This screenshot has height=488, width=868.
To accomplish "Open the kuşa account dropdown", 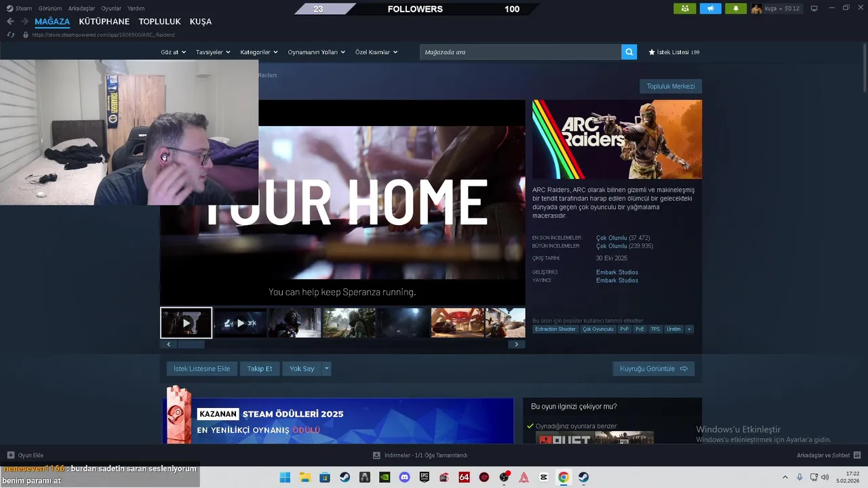I will [x=776, y=9].
